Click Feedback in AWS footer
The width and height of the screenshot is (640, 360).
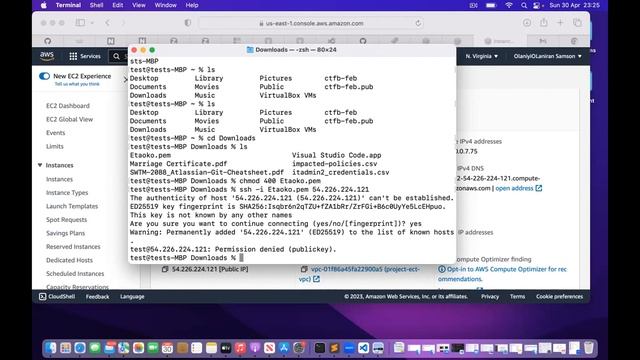point(97,297)
